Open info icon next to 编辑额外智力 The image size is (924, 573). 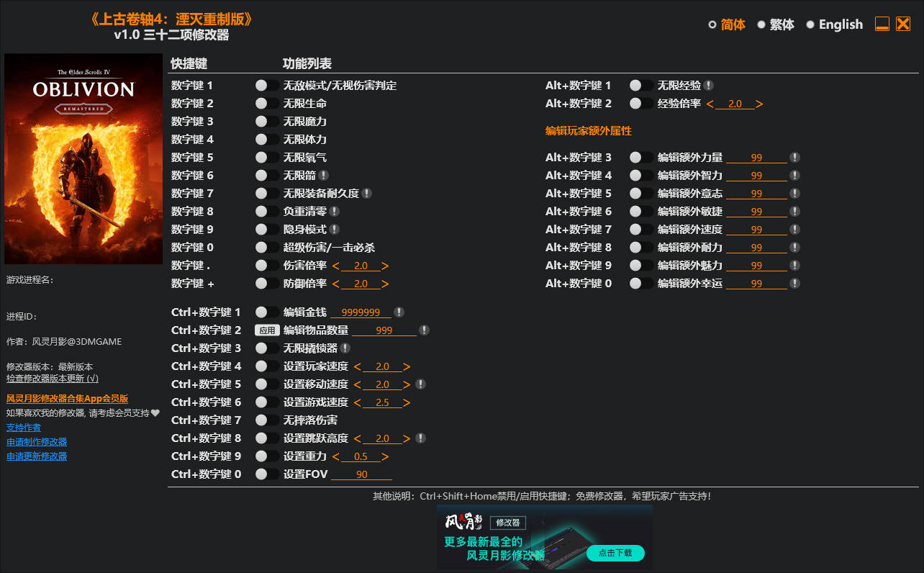click(794, 175)
